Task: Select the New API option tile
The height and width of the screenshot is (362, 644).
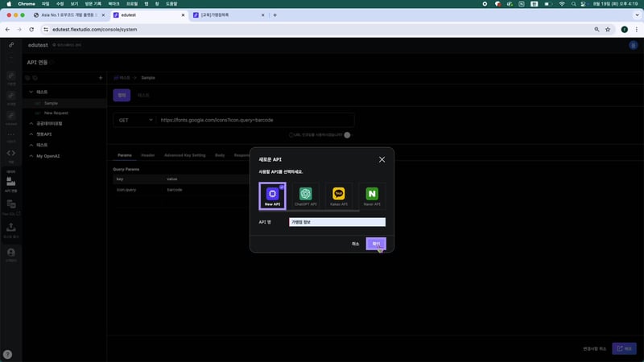Action: click(x=272, y=195)
